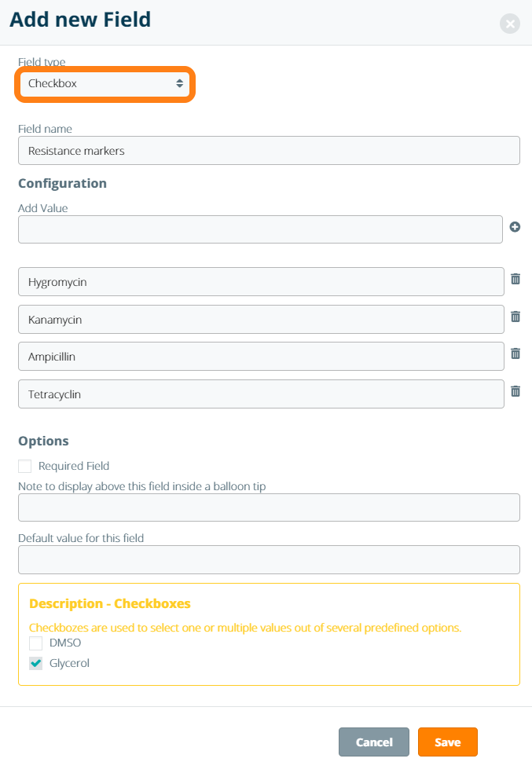This screenshot has height=773, width=532.
Task: Click trash icon next to Tetracyclin
Action: pos(515,391)
